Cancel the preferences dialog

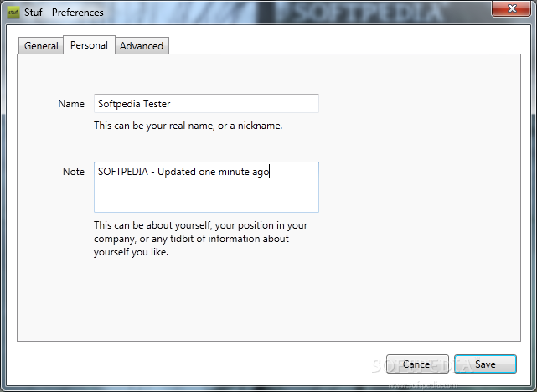(x=417, y=364)
